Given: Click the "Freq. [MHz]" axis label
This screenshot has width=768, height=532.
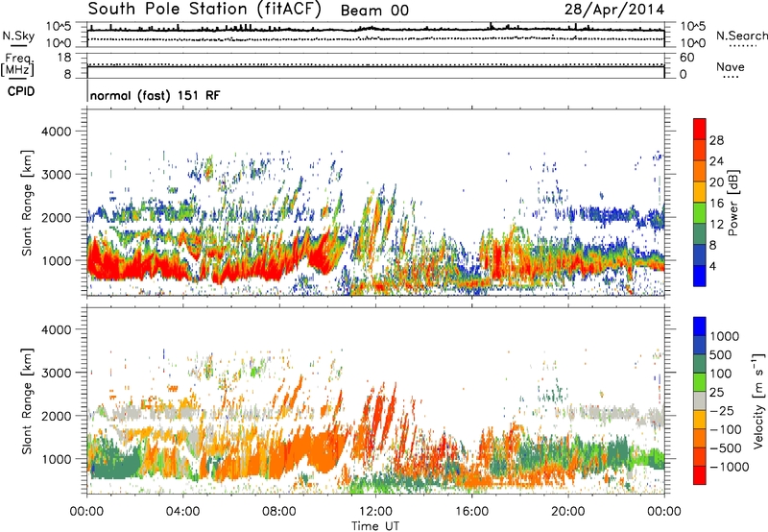Looking at the screenshot, I should pos(17,64).
